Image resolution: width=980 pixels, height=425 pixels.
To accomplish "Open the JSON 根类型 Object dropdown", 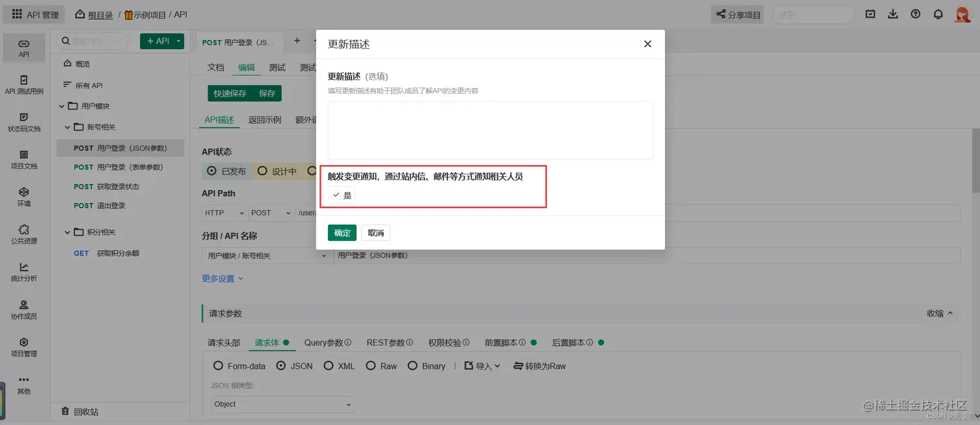I will point(283,404).
